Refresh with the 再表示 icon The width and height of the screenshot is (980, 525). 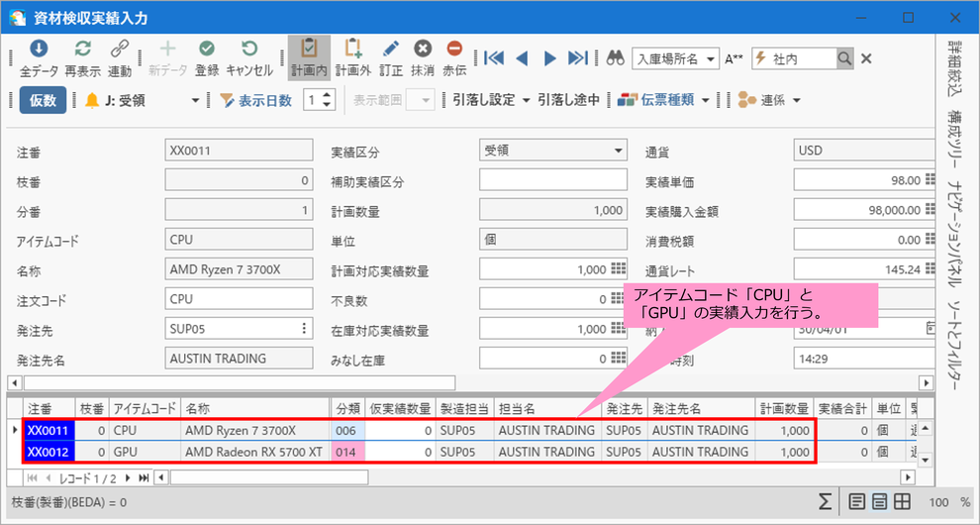(x=82, y=50)
